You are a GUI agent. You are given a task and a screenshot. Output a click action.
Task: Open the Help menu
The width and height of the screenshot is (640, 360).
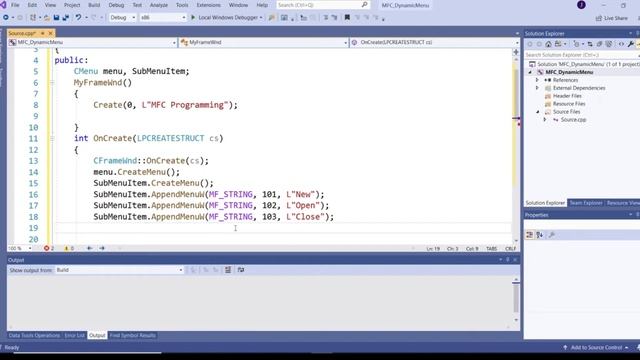[262, 5]
